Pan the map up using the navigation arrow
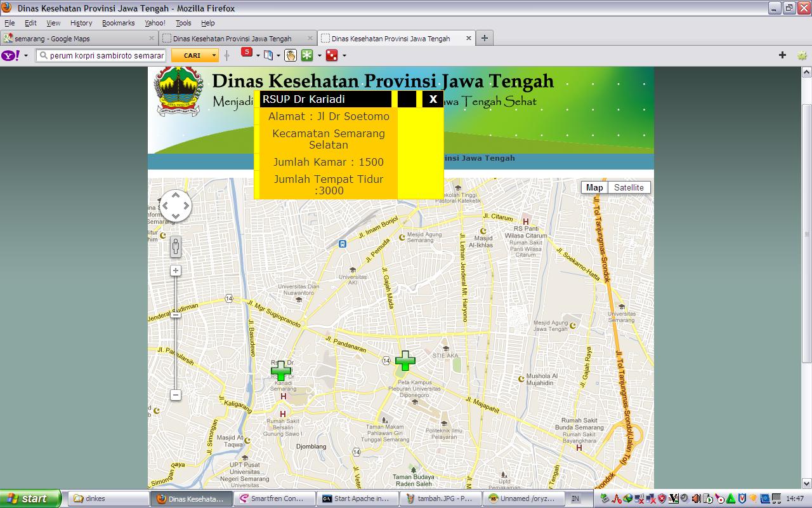812x508 pixels. click(176, 195)
